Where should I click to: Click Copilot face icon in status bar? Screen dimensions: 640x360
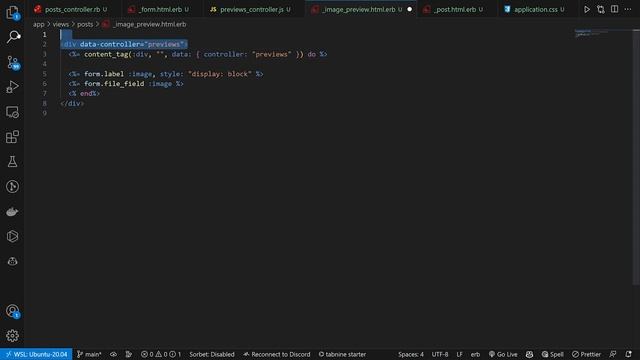pos(529,354)
